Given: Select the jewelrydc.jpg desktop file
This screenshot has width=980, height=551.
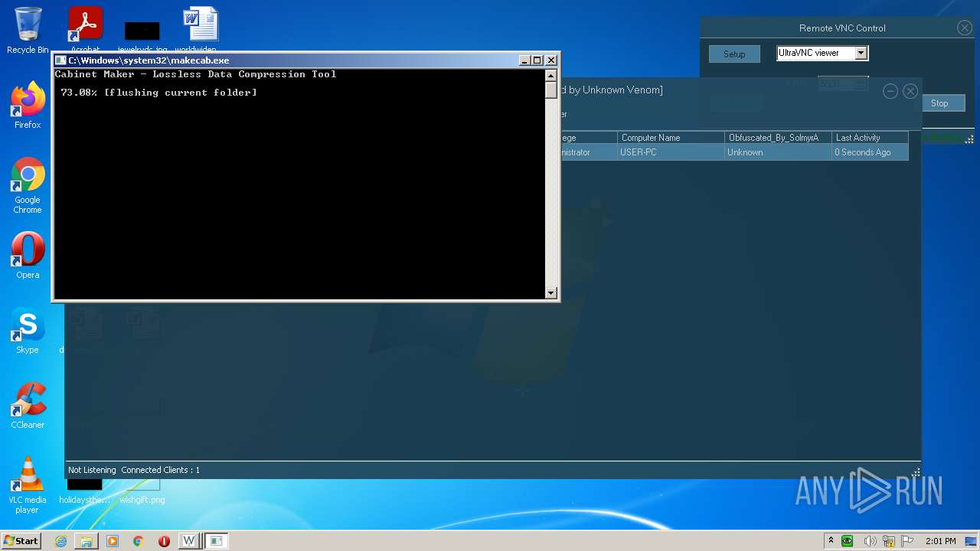Looking at the screenshot, I should click(142, 34).
